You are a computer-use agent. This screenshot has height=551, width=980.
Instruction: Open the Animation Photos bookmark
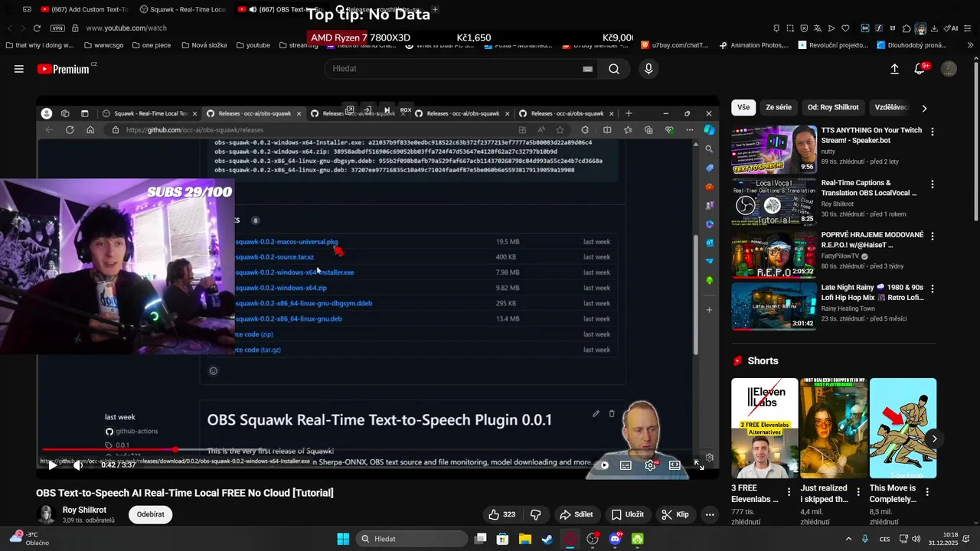pyautogui.click(x=754, y=45)
